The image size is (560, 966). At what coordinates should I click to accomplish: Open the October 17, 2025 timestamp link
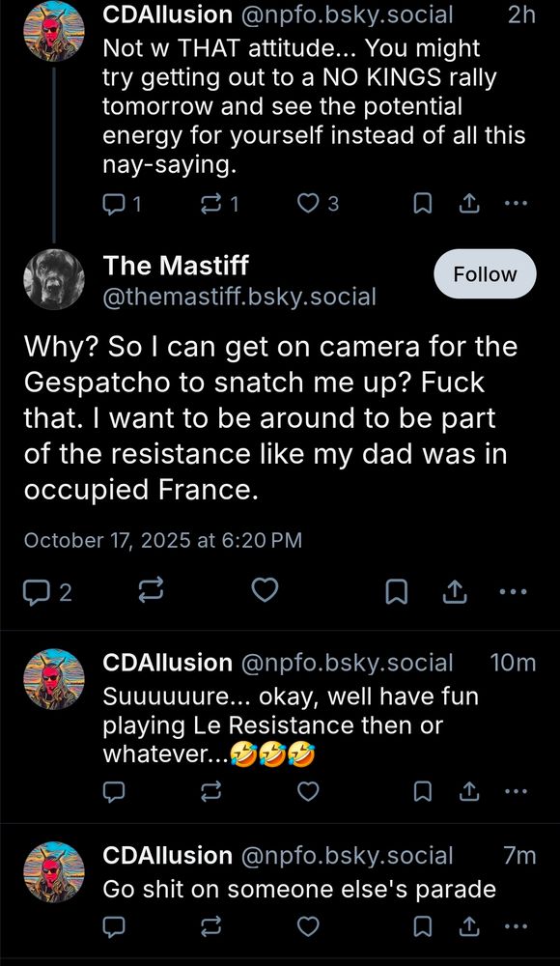(x=162, y=540)
